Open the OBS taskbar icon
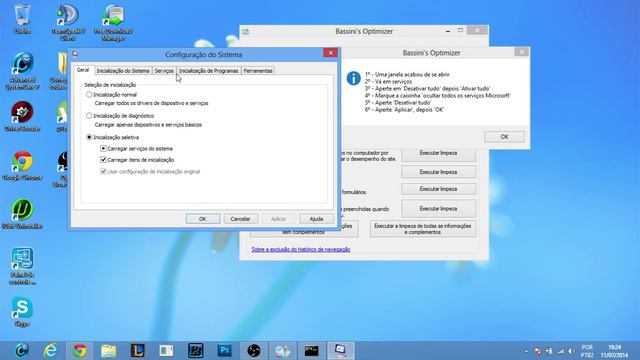The width and height of the screenshot is (640, 360). 253,351
